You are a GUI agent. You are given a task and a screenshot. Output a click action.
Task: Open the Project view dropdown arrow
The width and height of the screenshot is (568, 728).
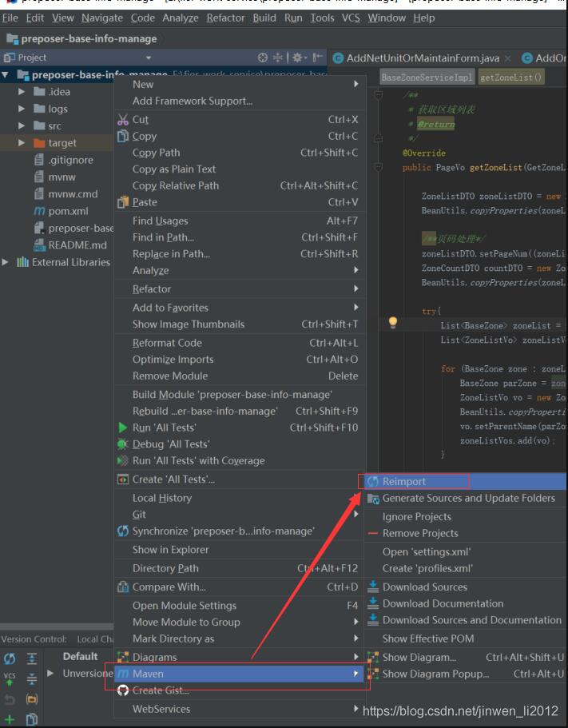[149, 58]
